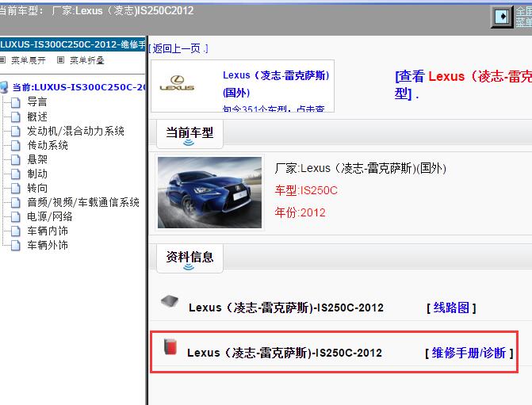
Task: Select 传动系统 in the tree
Action: coord(48,145)
